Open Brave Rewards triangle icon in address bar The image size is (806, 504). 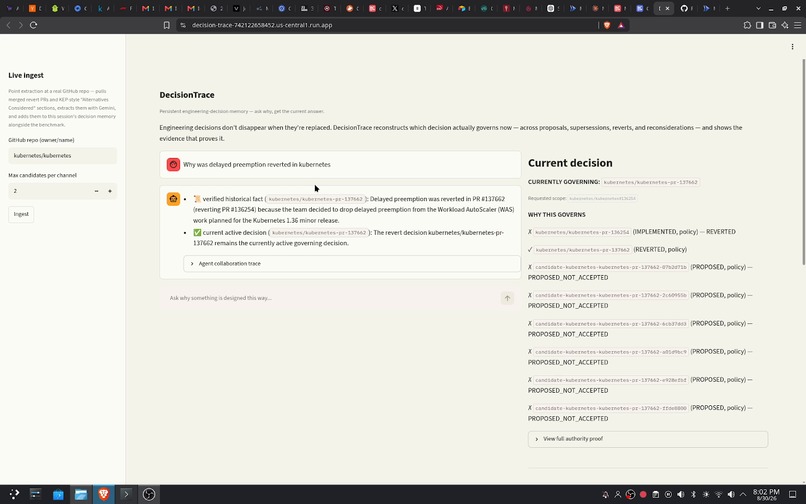[x=621, y=25]
